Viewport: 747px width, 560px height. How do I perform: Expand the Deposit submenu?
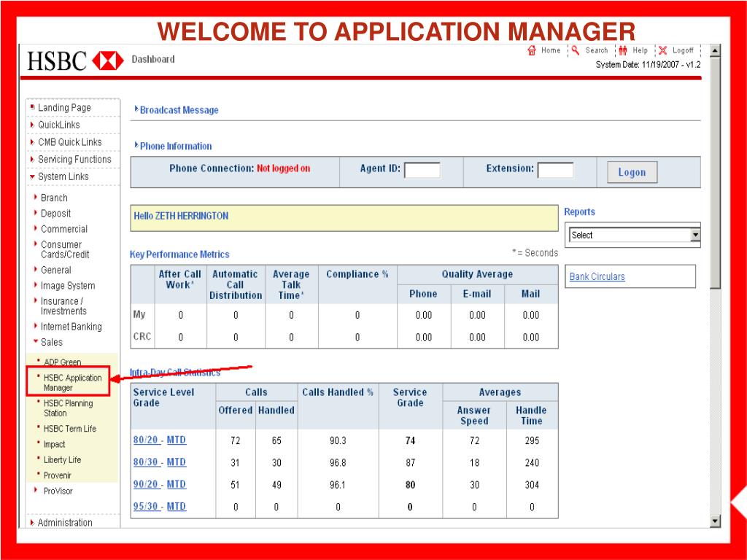[x=55, y=214]
